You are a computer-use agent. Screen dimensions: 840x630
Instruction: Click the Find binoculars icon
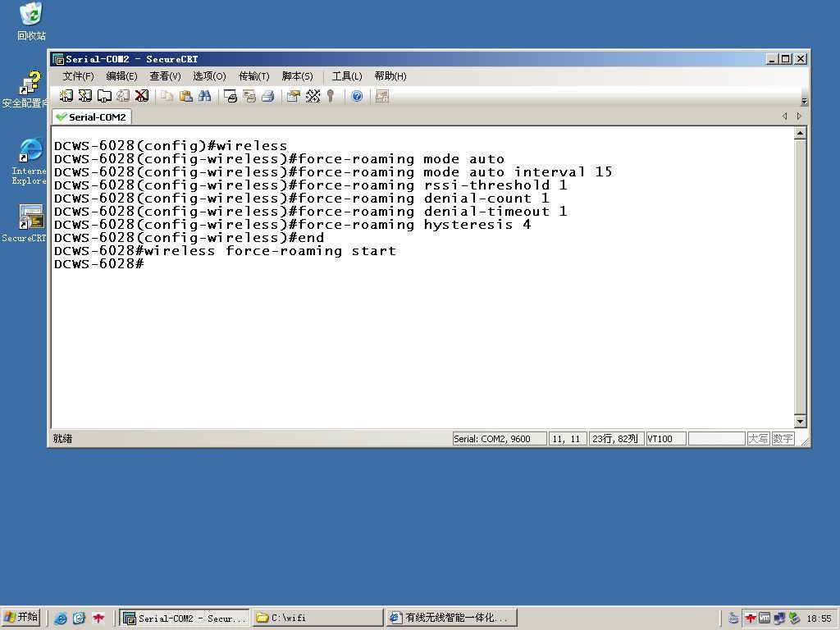(204, 96)
